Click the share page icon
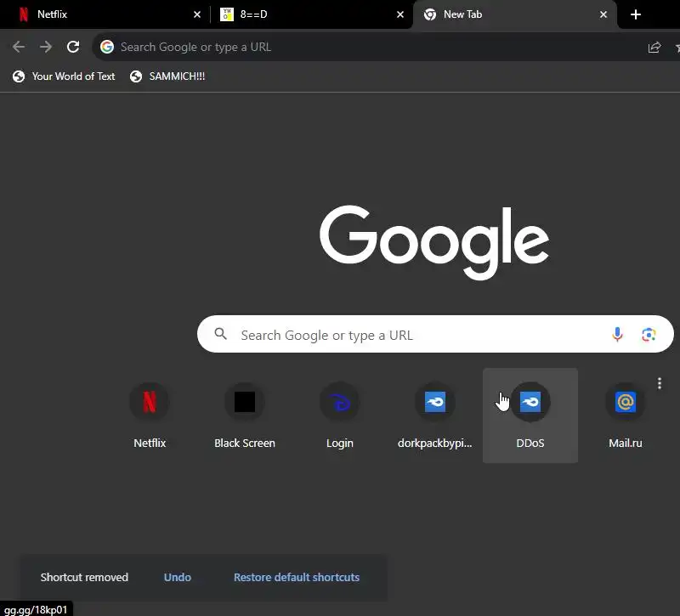 click(654, 47)
